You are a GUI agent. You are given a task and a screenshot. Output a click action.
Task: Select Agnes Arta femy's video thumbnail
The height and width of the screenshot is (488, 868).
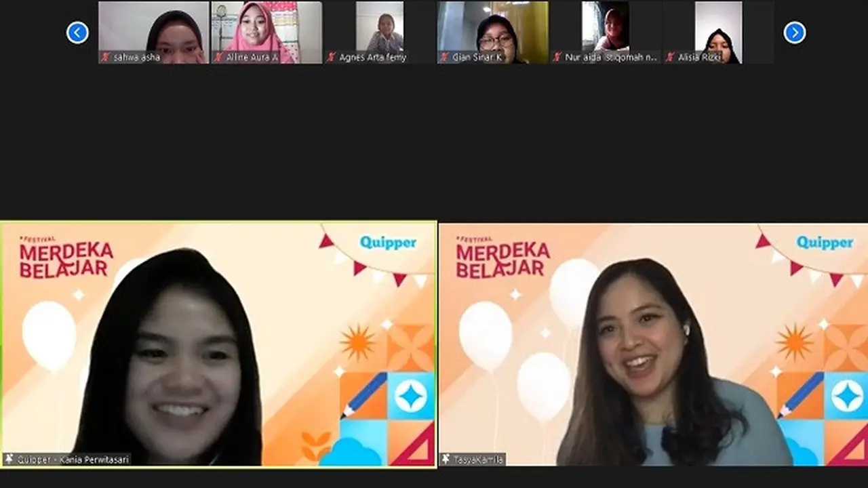click(x=380, y=33)
